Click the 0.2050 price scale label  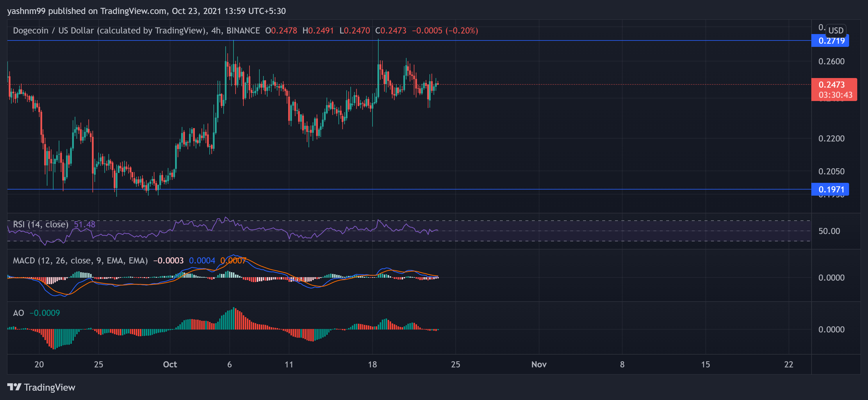tap(831, 171)
